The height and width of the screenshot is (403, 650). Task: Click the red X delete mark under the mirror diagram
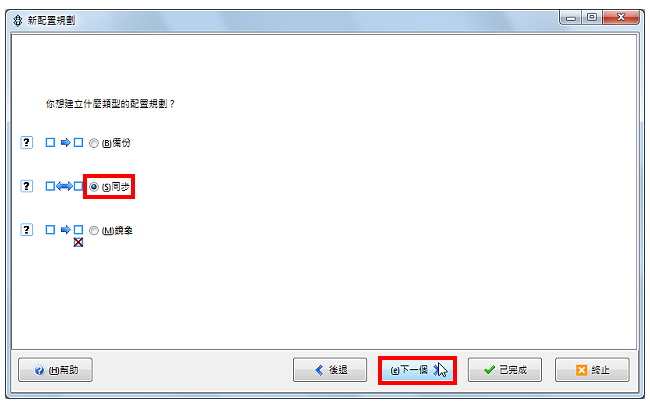pos(78,242)
